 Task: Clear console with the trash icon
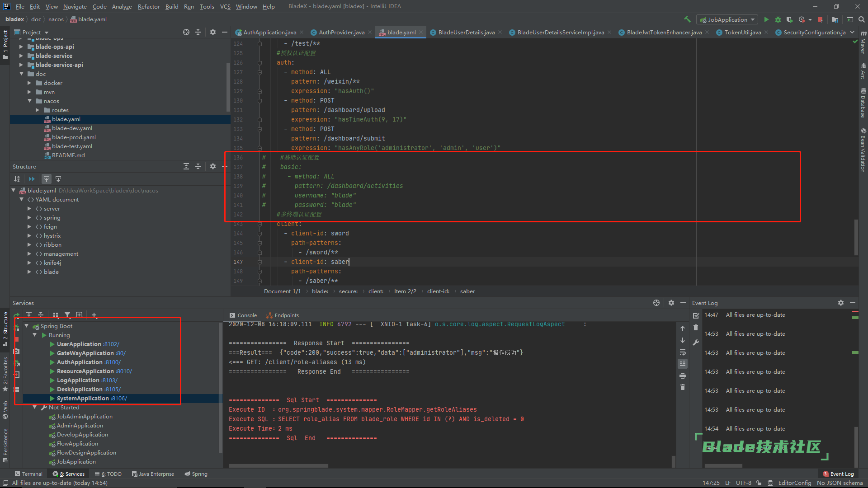click(683, 387)
